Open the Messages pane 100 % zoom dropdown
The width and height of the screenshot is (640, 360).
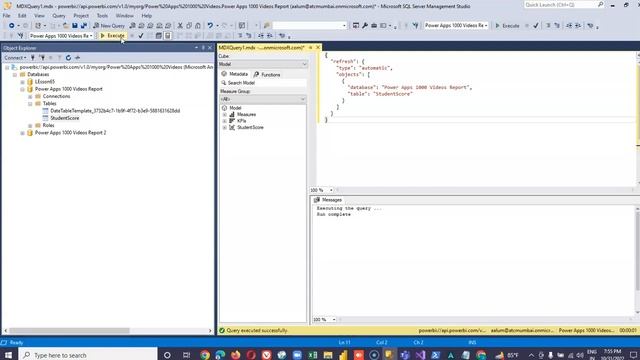click(324, 320)
